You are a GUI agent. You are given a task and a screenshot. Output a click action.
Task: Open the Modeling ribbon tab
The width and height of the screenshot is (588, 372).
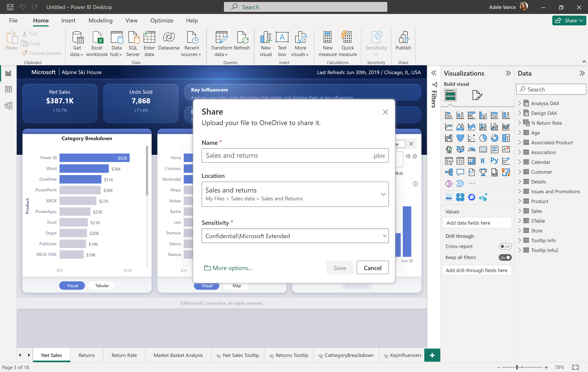click(x=100, y=20)
